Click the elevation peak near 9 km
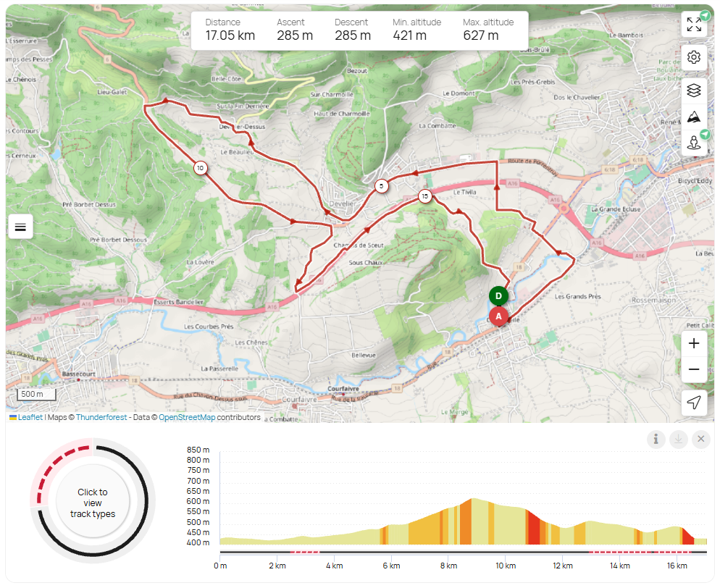 pyautogui.click(x=472, y=500)
